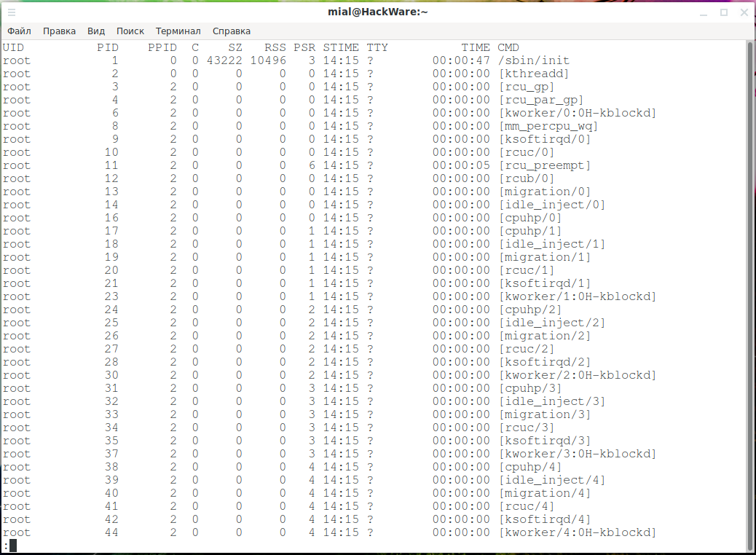Open the Файл menu

(19, 31)
